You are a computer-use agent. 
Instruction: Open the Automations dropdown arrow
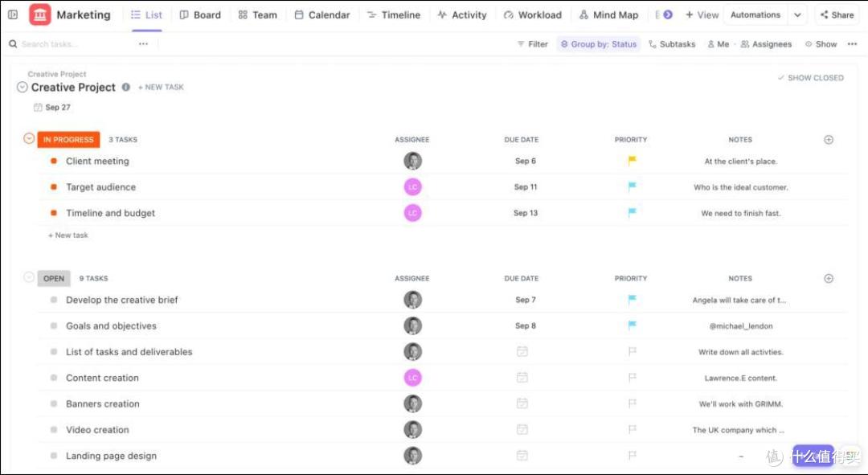[797, 15]
